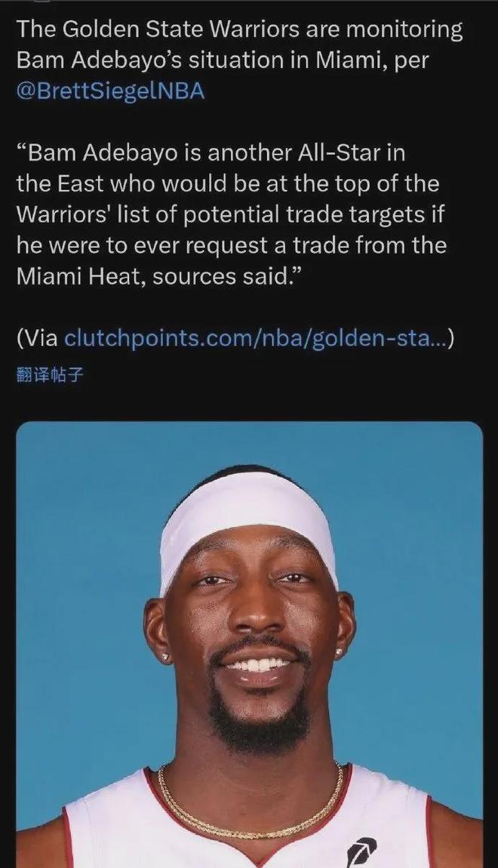Image resolution: width=498 pixels, height=868 pixels.
Task: Select the phrase "potential trade targets"
Action: (x=304, y=215)
